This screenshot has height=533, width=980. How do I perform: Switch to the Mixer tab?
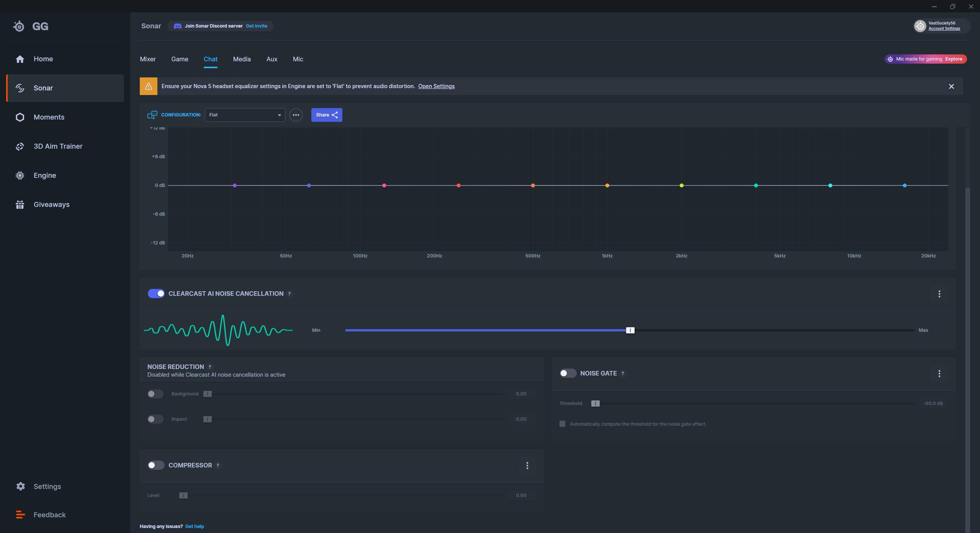click(148, 59)
